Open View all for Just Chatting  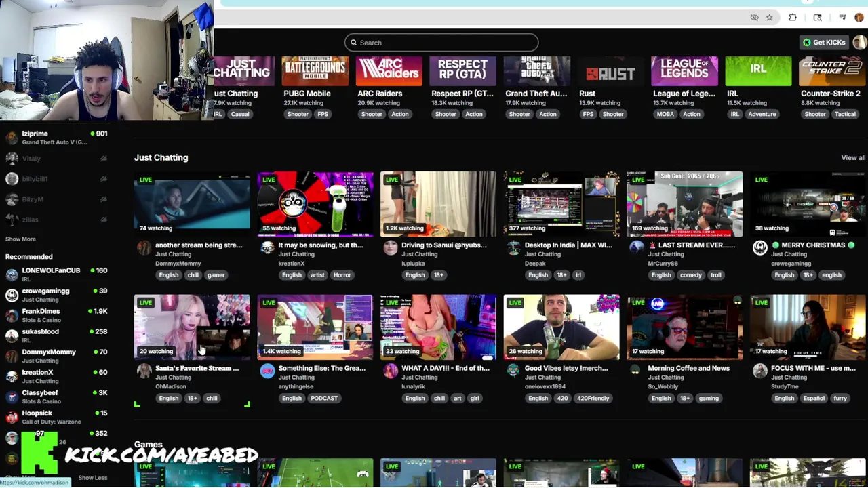click(x=853, y=157)
